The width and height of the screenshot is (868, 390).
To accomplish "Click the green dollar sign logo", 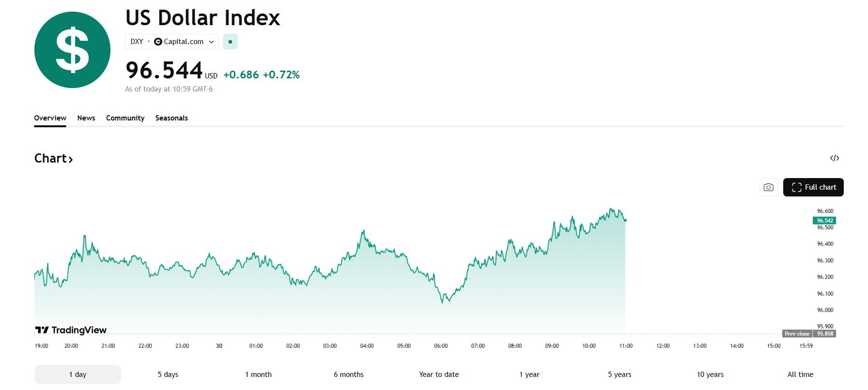I will (73, 50).
